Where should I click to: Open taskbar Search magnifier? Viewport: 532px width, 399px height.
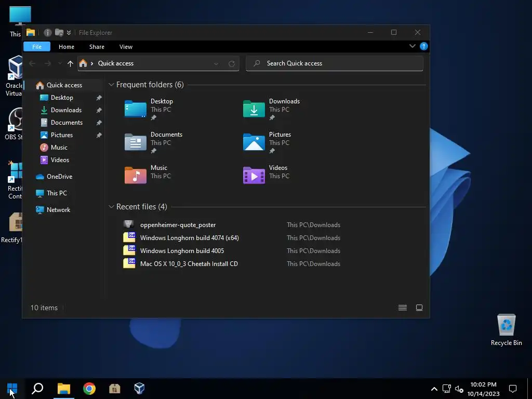point(37,389)
